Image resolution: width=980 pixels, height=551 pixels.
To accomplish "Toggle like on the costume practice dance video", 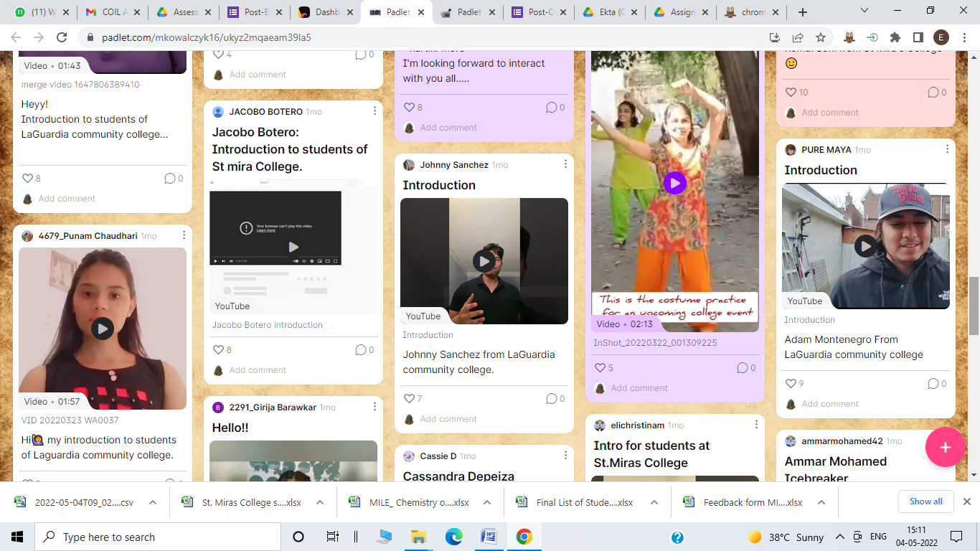I will coord(600,367).
